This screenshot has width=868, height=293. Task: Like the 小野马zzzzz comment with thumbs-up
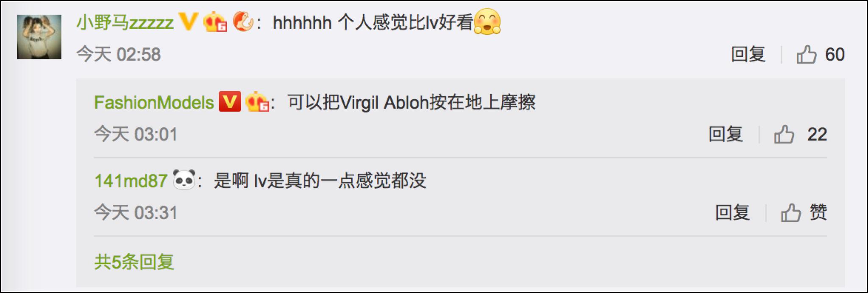coord(806,54)
